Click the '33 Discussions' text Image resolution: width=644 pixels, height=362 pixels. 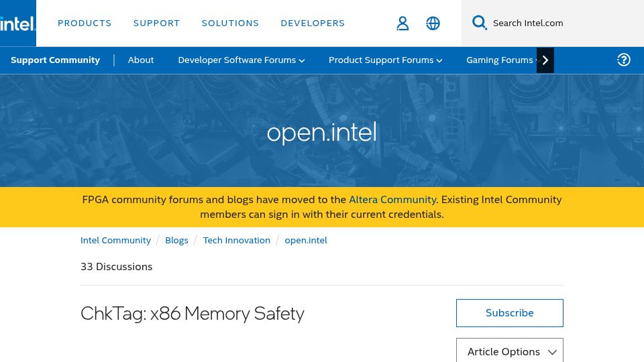click(x=116, y=267)
